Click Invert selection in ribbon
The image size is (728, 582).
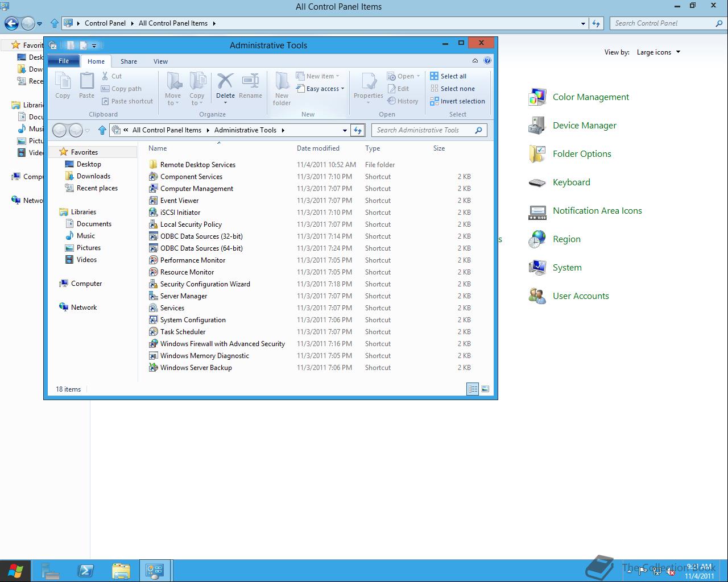tap(458, 101)
